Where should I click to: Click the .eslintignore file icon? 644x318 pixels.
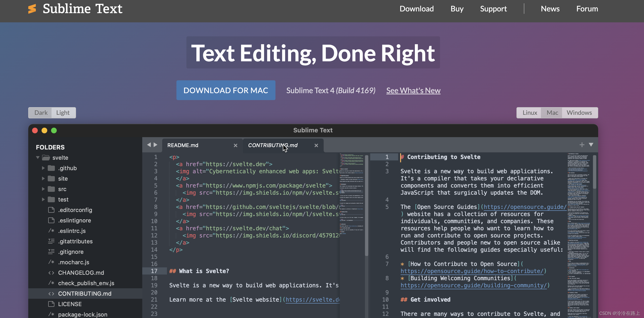[x=51, y=220]
